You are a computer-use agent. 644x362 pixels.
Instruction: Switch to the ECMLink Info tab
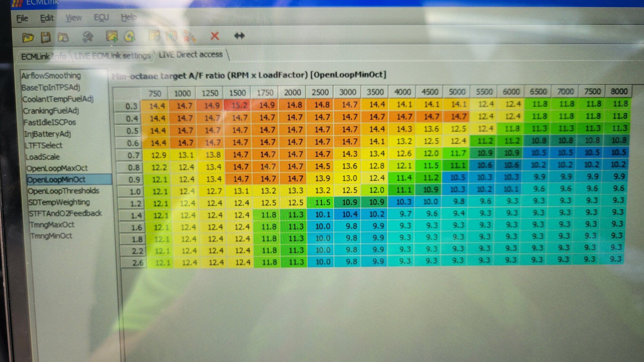[x=43, y=57]
